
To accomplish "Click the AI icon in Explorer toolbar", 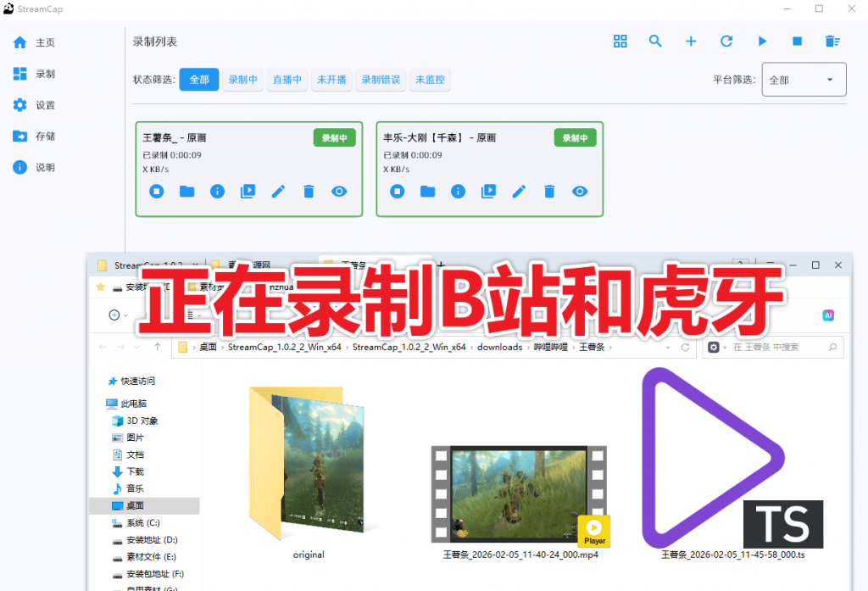I will coord(828,315).
